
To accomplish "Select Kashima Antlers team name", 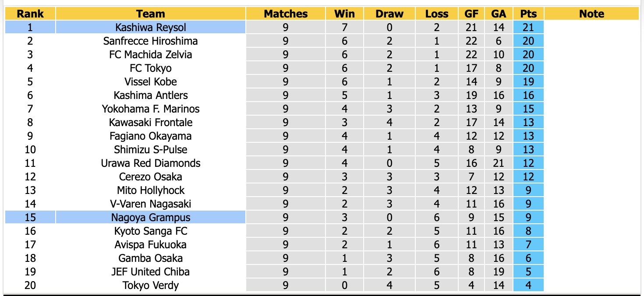I will 151,95.
